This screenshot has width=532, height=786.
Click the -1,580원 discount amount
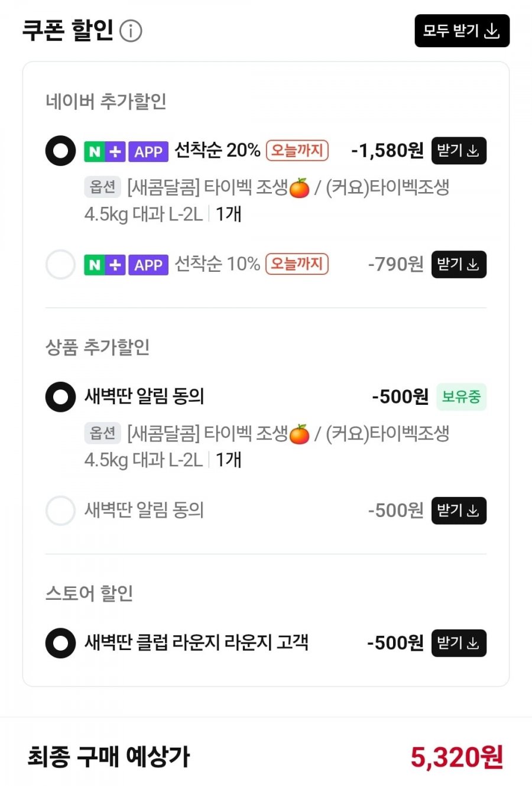point(387,151)
